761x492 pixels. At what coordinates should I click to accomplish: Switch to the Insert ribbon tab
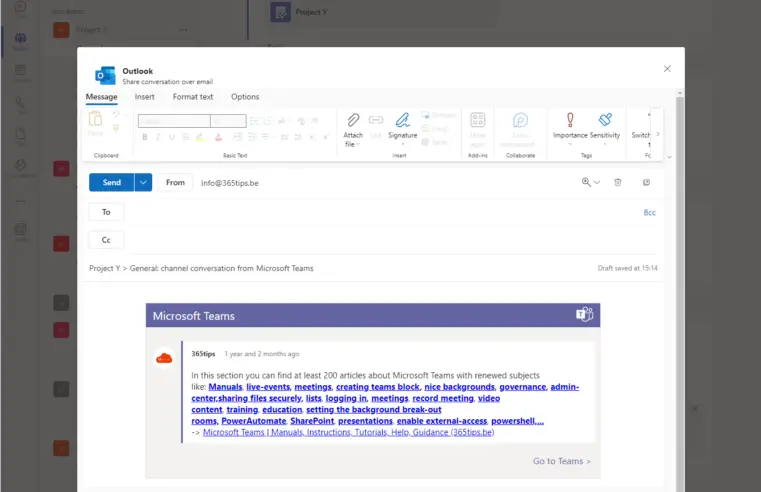pos(145,97)
